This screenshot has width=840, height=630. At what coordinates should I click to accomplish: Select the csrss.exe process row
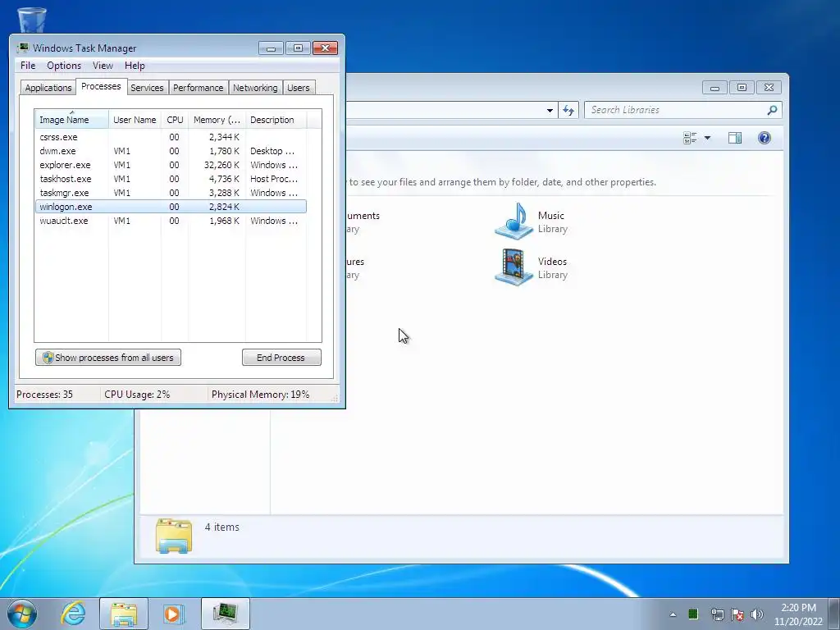point(171,137)
